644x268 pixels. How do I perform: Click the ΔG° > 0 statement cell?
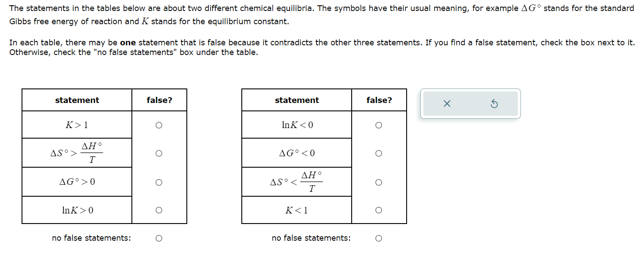pos(77,182)
